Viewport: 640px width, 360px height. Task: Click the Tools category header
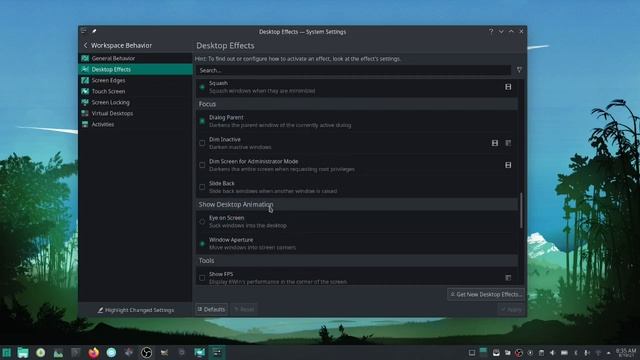pos(357,260)
